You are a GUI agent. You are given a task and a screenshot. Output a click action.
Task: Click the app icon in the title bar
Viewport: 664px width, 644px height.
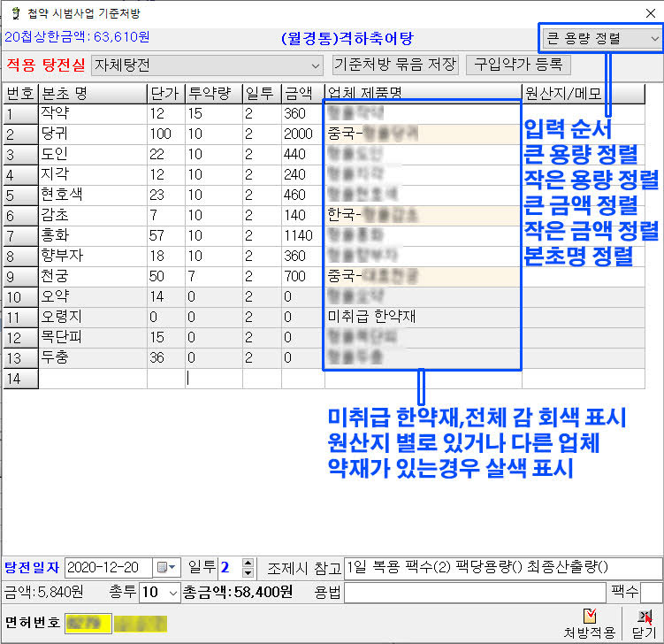click(x=11, y=13)
